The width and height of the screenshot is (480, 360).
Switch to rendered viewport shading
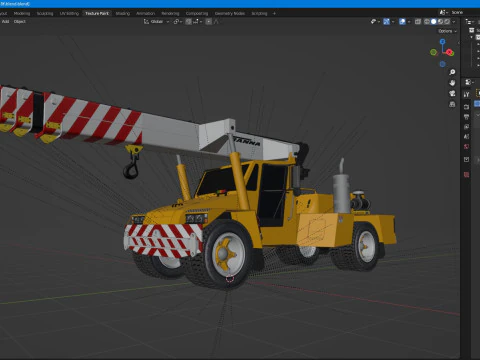point(447,22)
